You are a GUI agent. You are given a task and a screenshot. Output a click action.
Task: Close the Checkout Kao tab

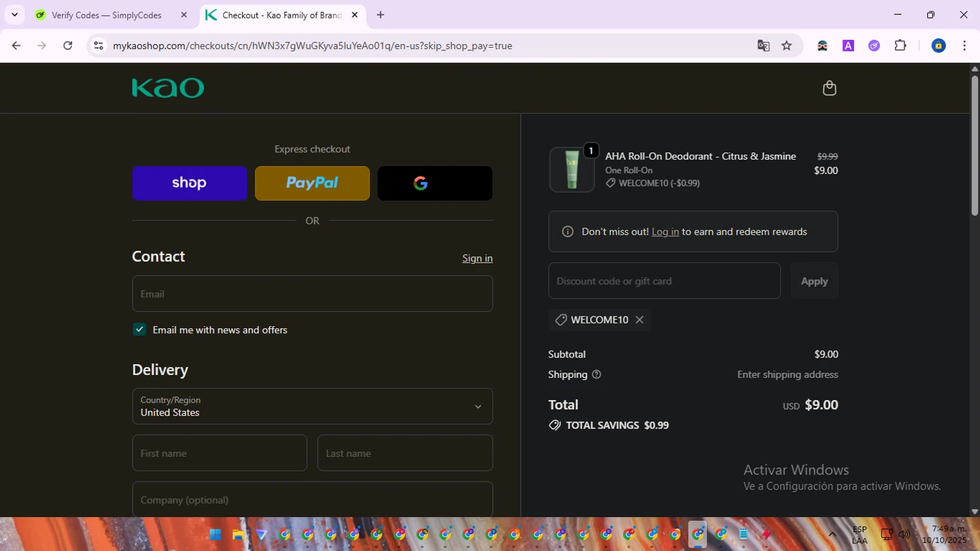pos(355,14)
